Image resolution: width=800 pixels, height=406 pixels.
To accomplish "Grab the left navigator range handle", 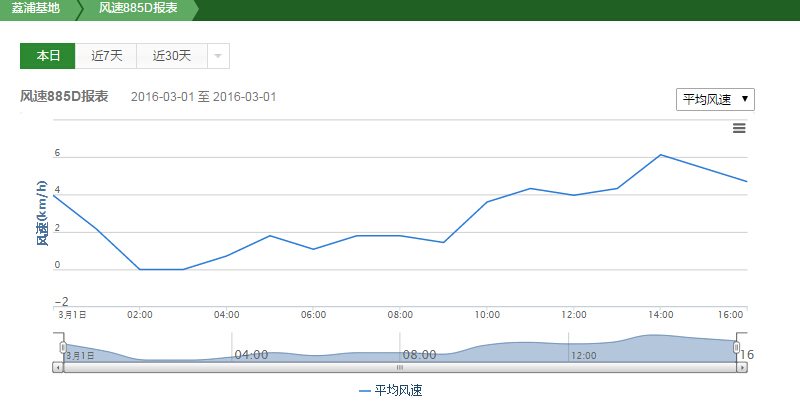I will click(x=63, y=347).
